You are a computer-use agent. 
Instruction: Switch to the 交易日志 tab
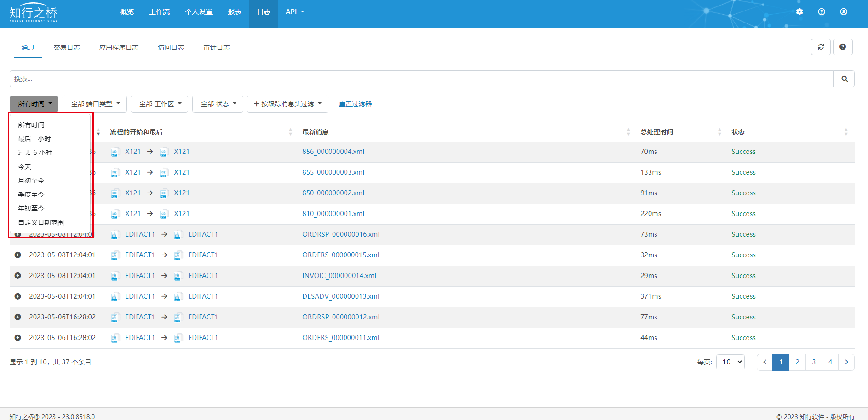[67, 47]
